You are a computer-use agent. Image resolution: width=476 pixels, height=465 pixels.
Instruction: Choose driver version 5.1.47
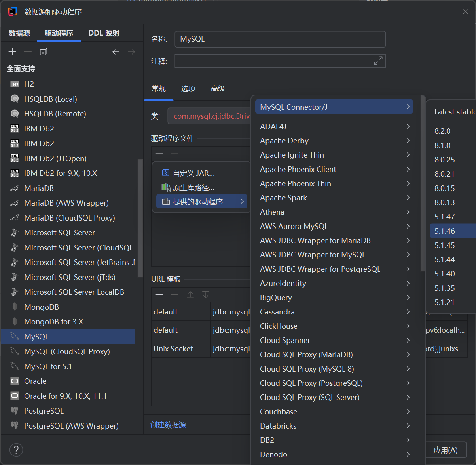click(x=453, y=217)
